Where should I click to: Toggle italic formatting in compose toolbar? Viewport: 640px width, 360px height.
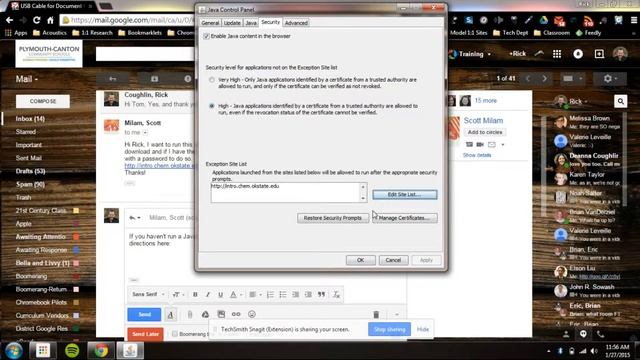pos(208,294)
